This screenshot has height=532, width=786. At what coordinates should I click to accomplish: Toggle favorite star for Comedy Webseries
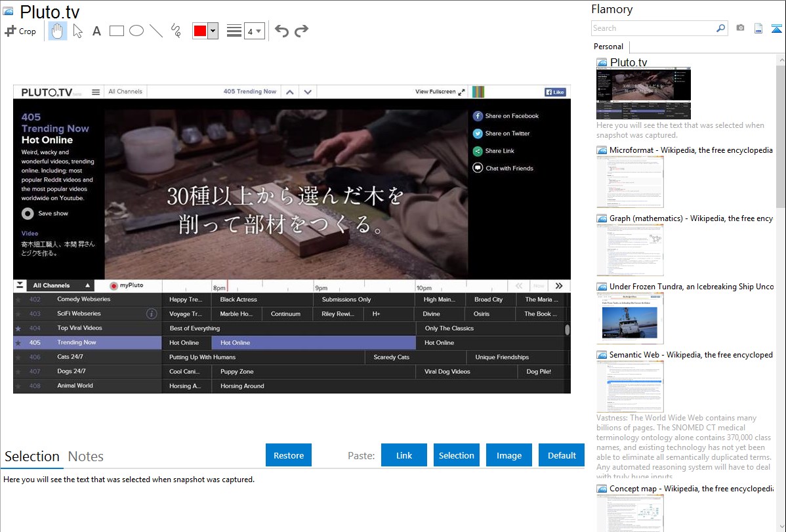tap(18, 299)
